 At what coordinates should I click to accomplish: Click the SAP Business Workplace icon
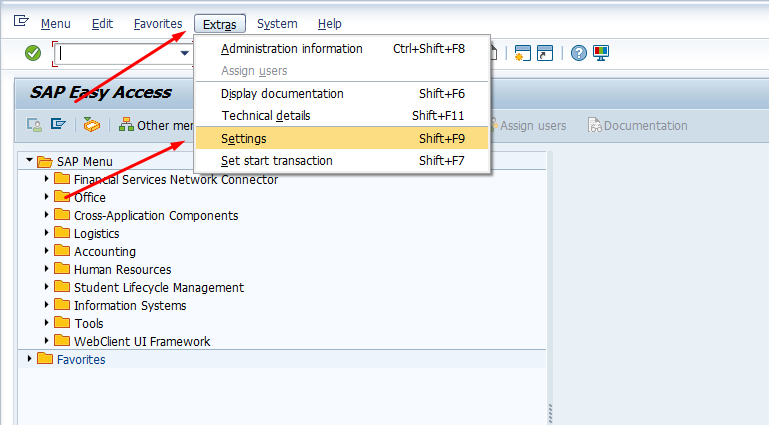point(92,125)
